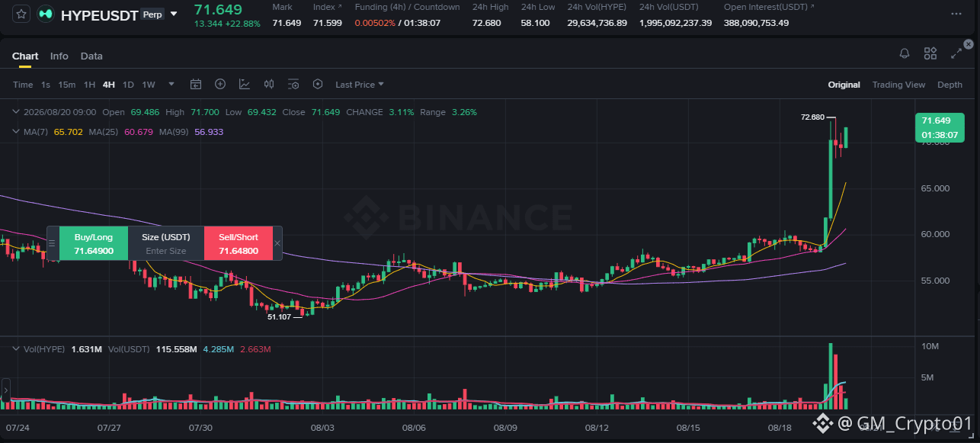This screenshot has width=980, height=443.
Task: Switch to the Chart tab
Action: click(25, 56)
